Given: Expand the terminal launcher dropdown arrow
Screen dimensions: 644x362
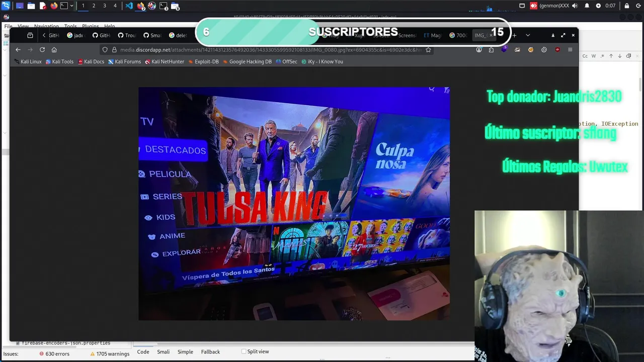Looking at the screenshot, I should tap(72, 6).
